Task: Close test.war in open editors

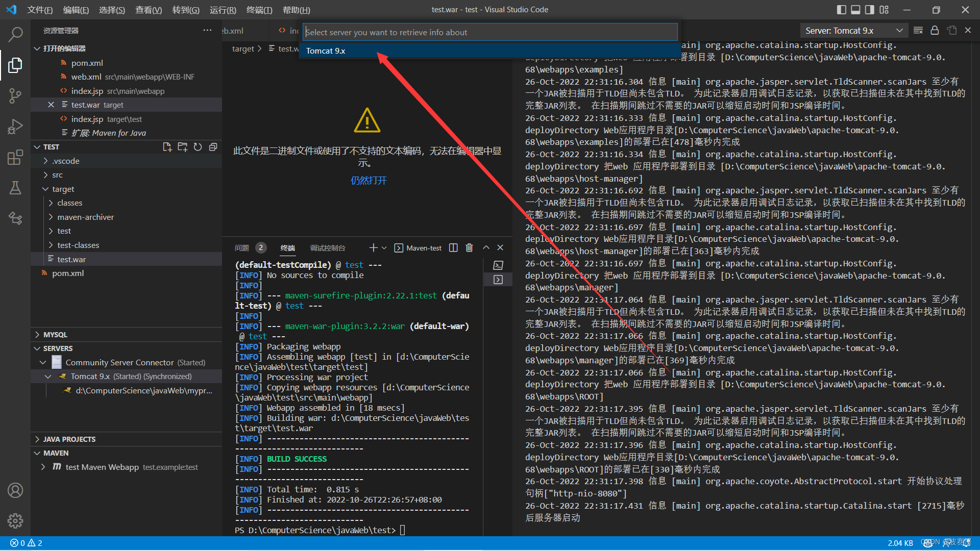Action: 51,105
